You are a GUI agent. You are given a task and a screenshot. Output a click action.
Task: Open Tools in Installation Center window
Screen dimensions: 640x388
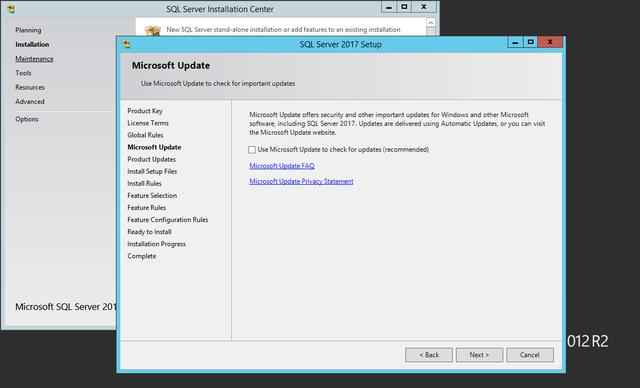coord(23,73)
